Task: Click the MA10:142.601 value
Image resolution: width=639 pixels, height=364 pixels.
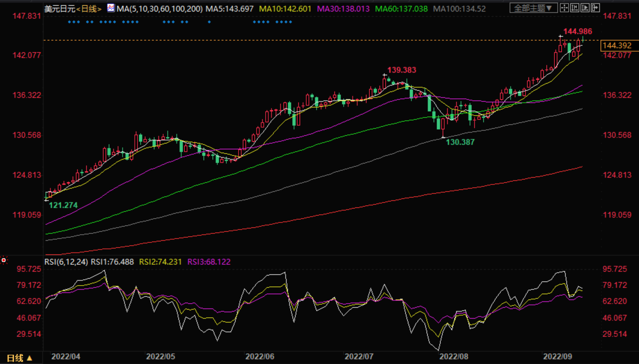Action: 285,9
